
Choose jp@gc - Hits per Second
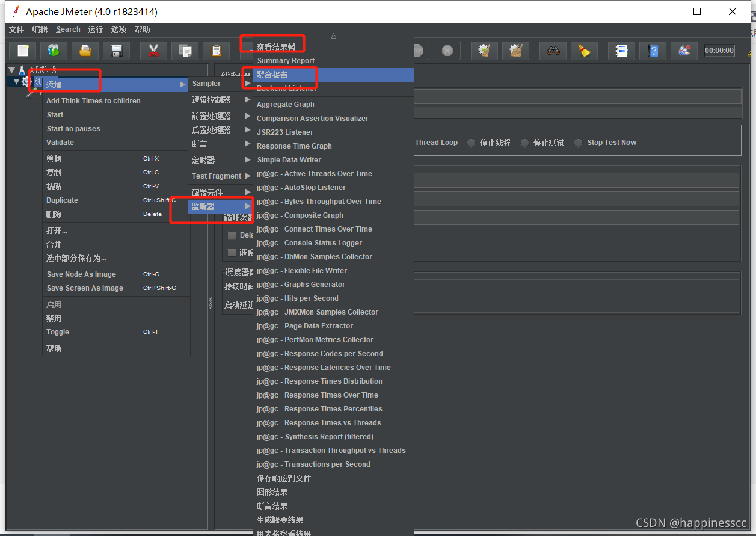point(334,298)
